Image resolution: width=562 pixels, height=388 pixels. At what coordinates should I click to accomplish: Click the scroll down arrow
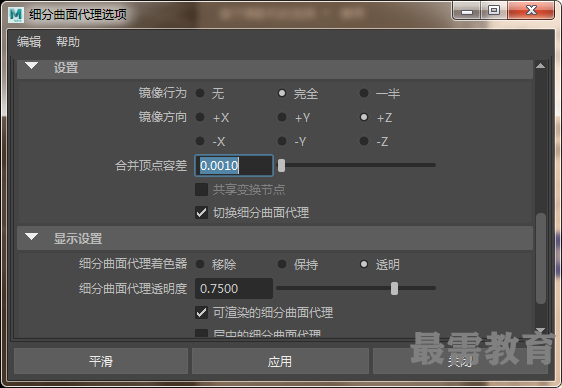(540, 330)
